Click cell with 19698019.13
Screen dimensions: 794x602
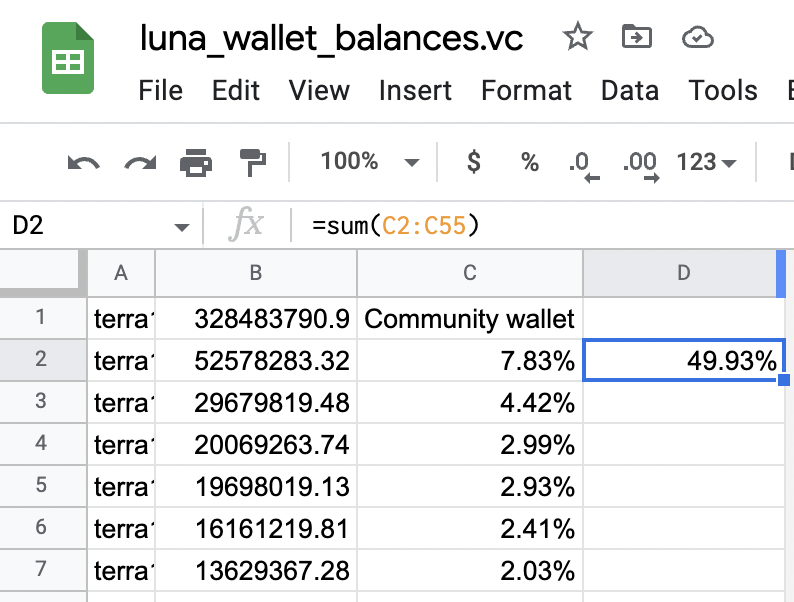tap(256, 486)
